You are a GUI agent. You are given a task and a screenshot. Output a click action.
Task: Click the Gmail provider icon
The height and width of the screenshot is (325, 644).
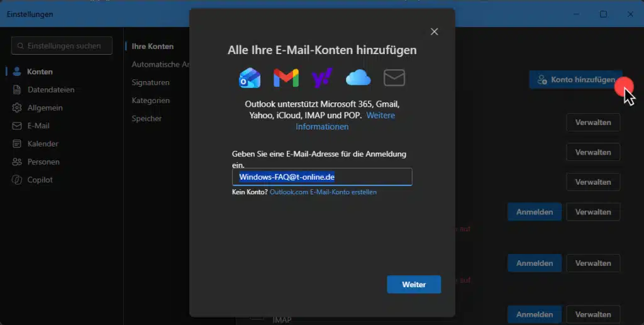(x=286, y=78)
